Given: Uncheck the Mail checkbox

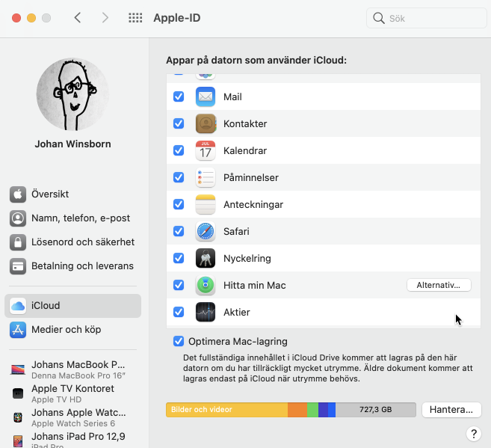Looking at the screenshot, I should coord(179,96).
